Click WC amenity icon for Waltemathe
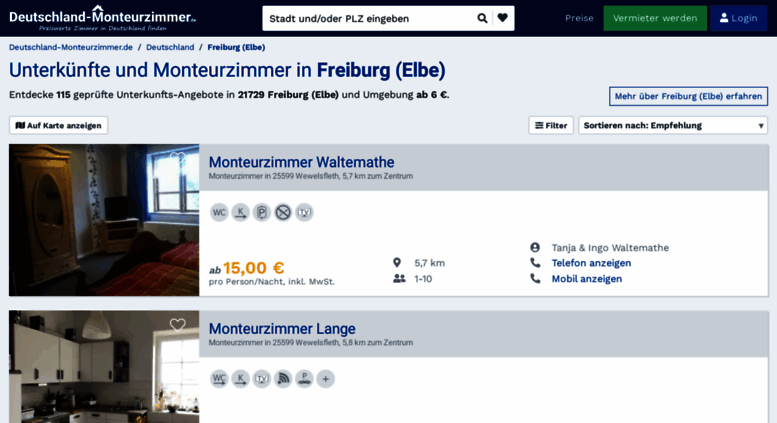 (219, 212)
